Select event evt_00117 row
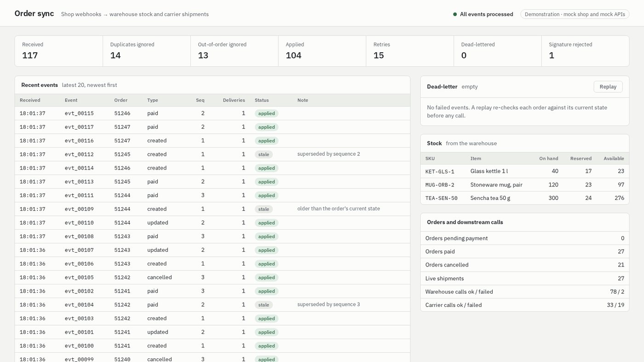 tap(212, 127)
